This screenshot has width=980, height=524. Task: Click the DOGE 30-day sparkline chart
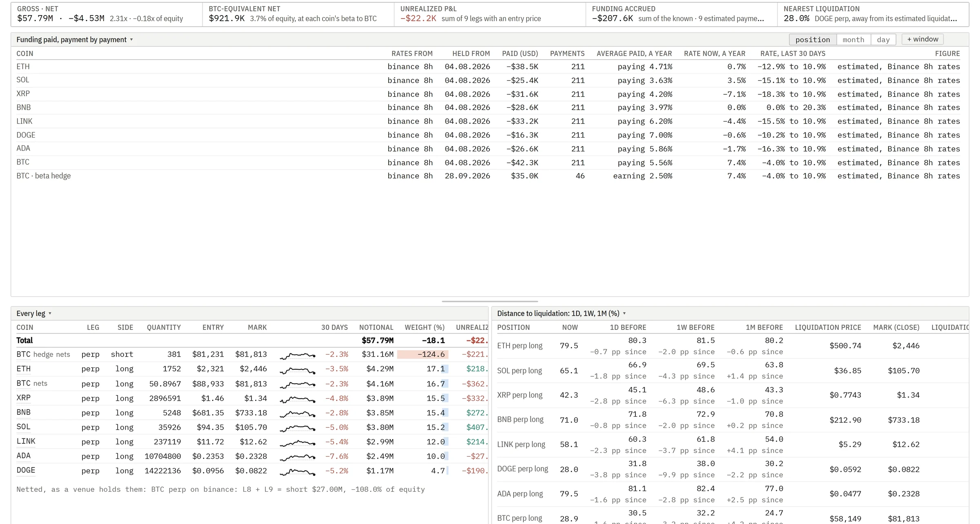(297, 472)
